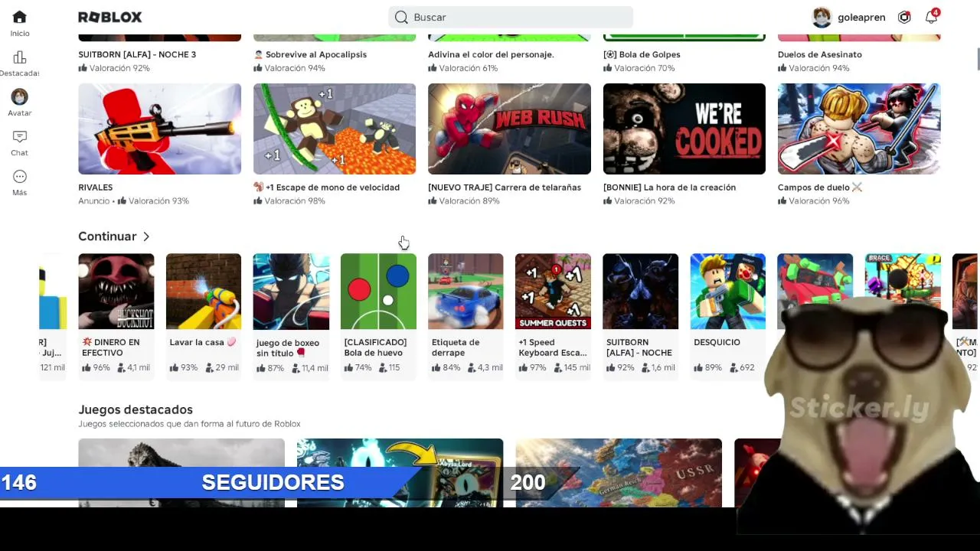
Task: Open the RIVALES game thumbnail
Action: pos(159,129)
